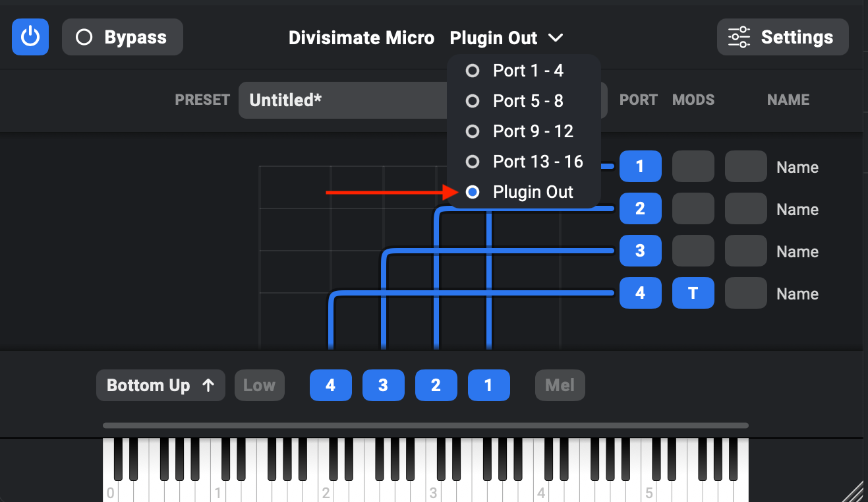Click the Low button
Image resolution: width=868 pixels, height=502 pixels.
(x=260, y=385)
